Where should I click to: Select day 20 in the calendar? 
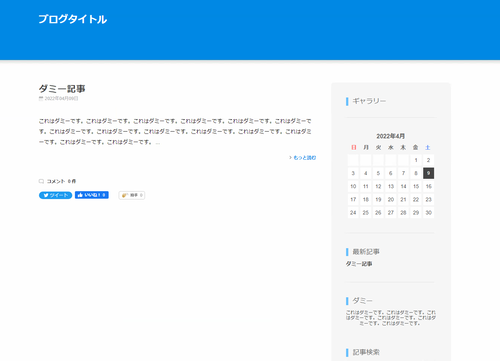pyautogui.click(x=391, y=199)
